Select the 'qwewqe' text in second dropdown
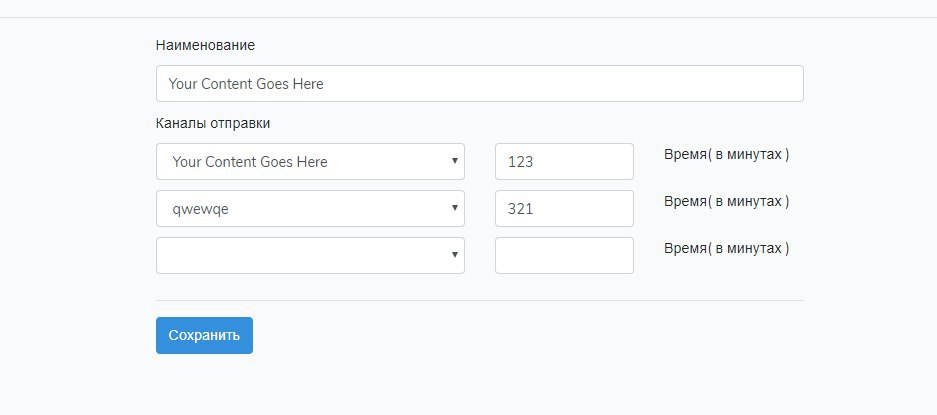 coord(200,210)
